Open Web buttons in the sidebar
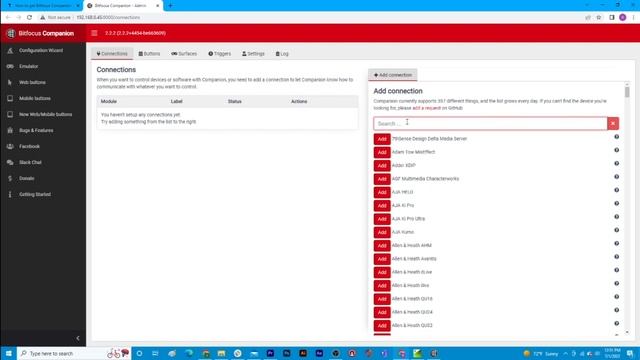Viewport: 640px width, 360px height. click(x=32, y=82)
